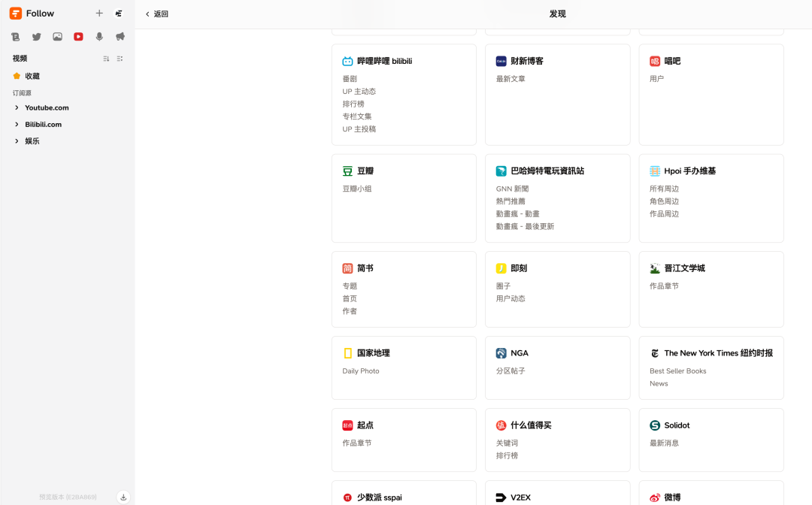Open 豆瓣小组 feed
This screenshot has width=812, height=505.
point(357,189)
